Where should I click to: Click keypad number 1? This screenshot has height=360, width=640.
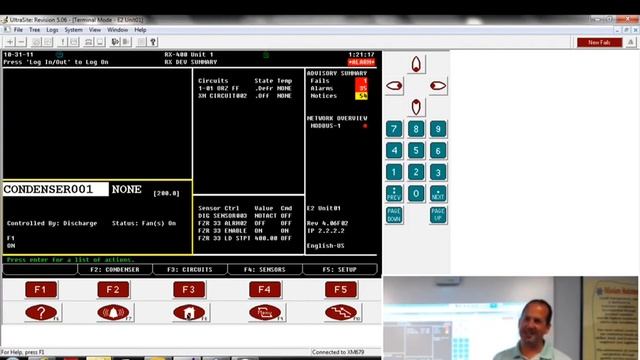(394, 172)
